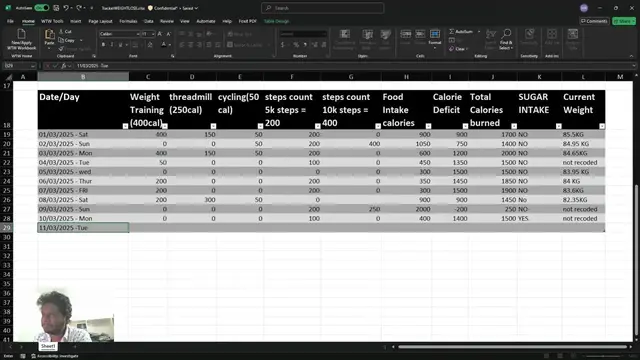Image resolution: width=640 pixels, height=360 pixels.
Task: Open the Paste options dropdown arrow
Action: 49,49
